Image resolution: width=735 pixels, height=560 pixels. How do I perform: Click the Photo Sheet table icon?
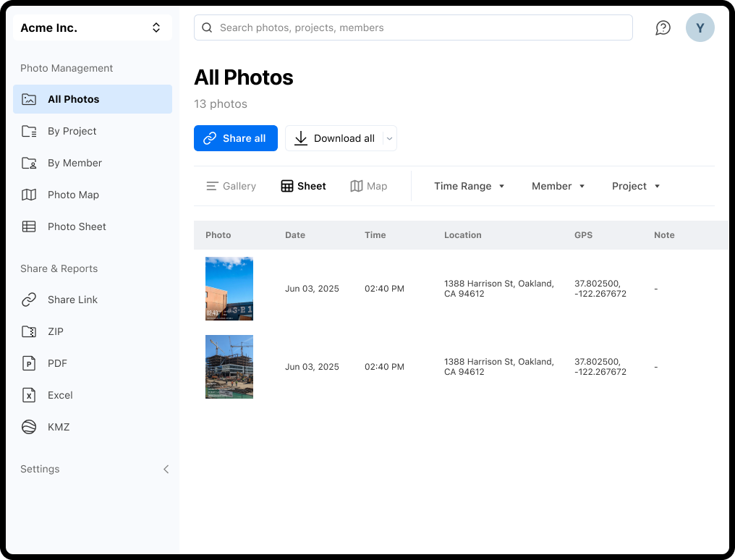29,226
